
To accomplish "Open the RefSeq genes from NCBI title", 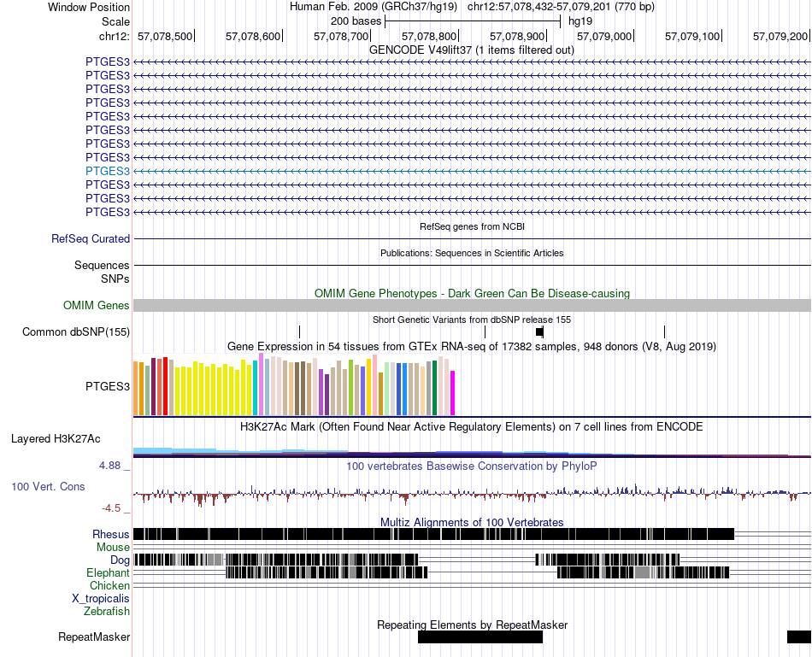I will [472, 226].
